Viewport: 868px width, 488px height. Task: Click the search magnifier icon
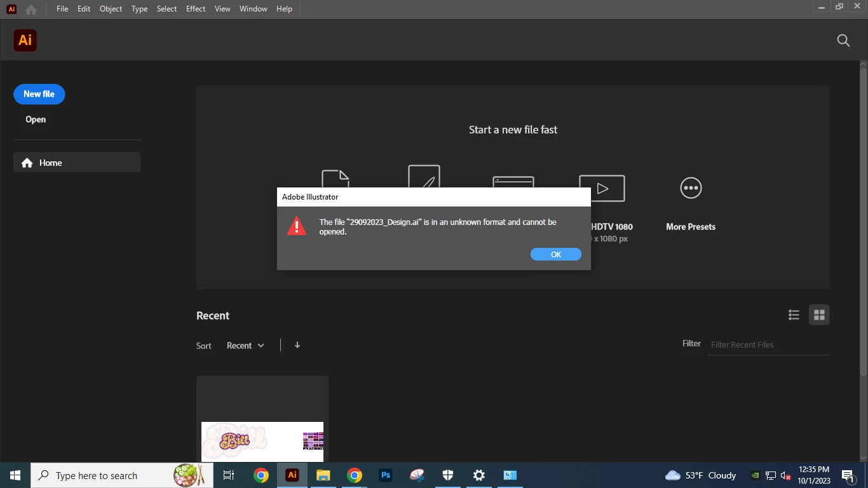pos(843,41)
